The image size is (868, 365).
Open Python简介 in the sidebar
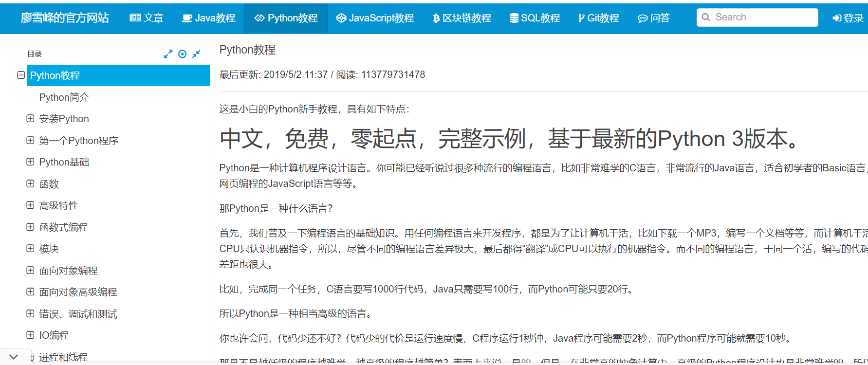tap(64, 97)
